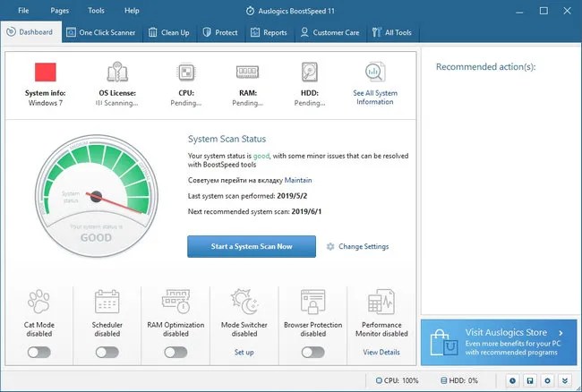The width and height of the screenshot is (582, 392).
Task: Select the Protect tab
Action: 220,32
